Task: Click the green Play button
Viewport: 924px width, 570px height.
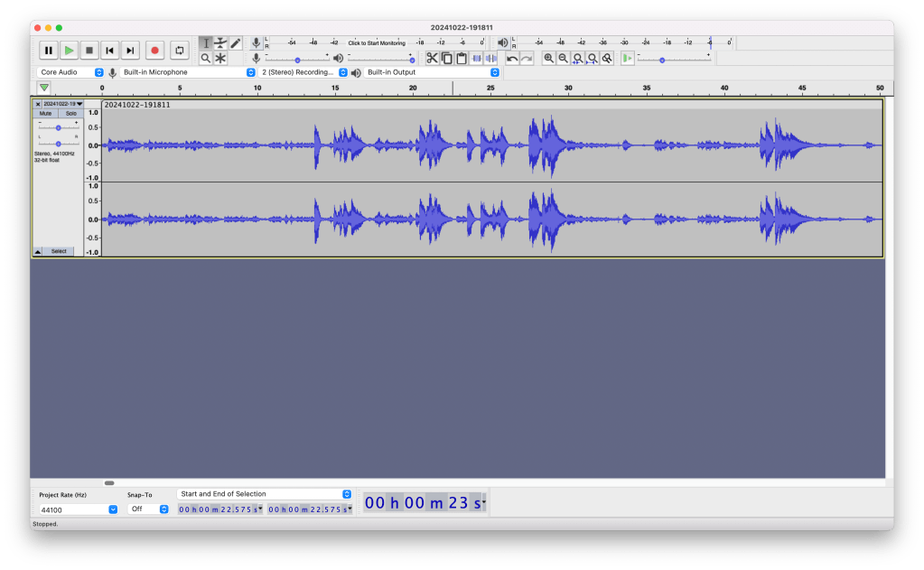Action: coord(69,51)
